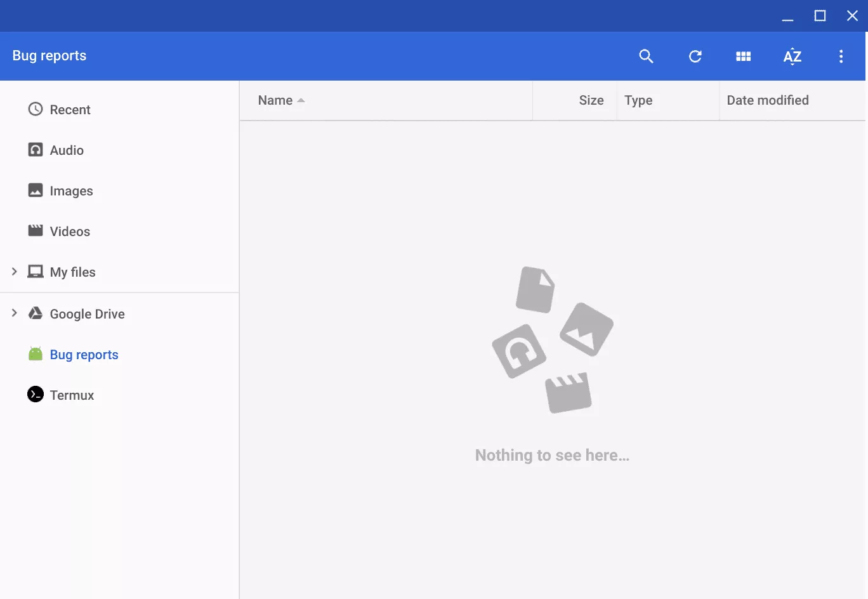The width and height of the screenshot is (868, 599).
Task: Switch to grid thumbnail view
Action: [743, 56]
